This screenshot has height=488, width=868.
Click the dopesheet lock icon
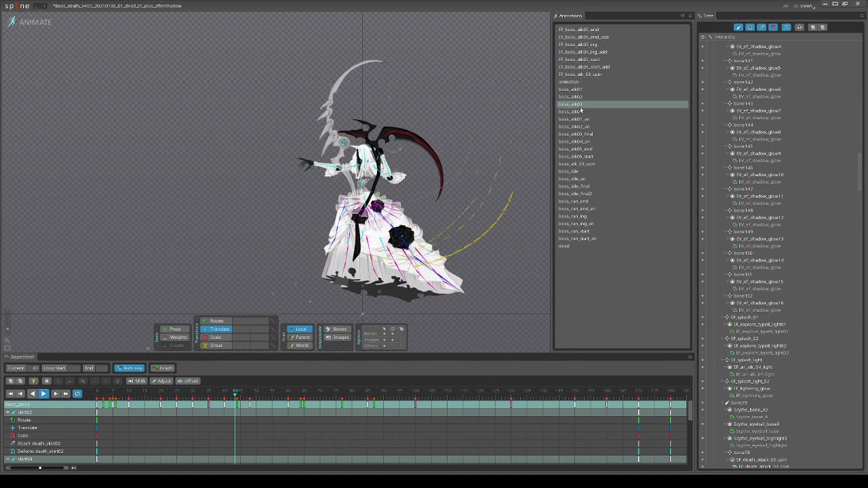(46, 381)
